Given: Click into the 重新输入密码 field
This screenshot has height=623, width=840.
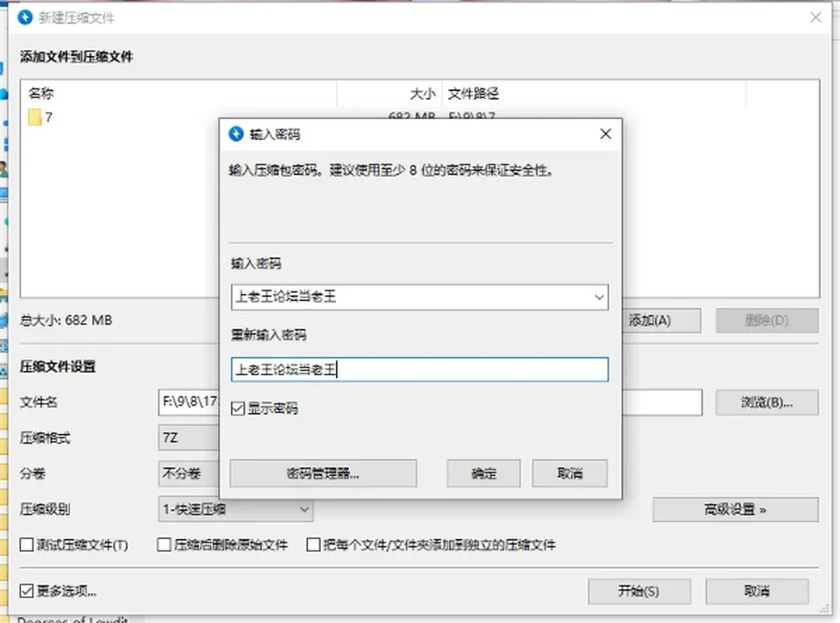Looking at the screenshot, I should (419, 369).
